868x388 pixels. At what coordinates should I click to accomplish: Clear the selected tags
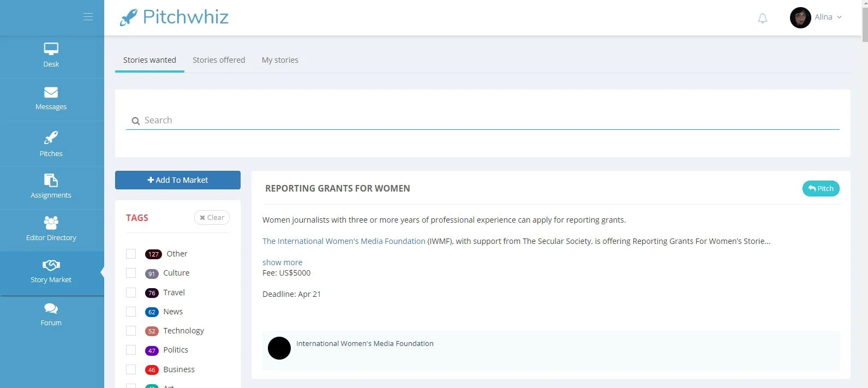[x=212, y=217]
